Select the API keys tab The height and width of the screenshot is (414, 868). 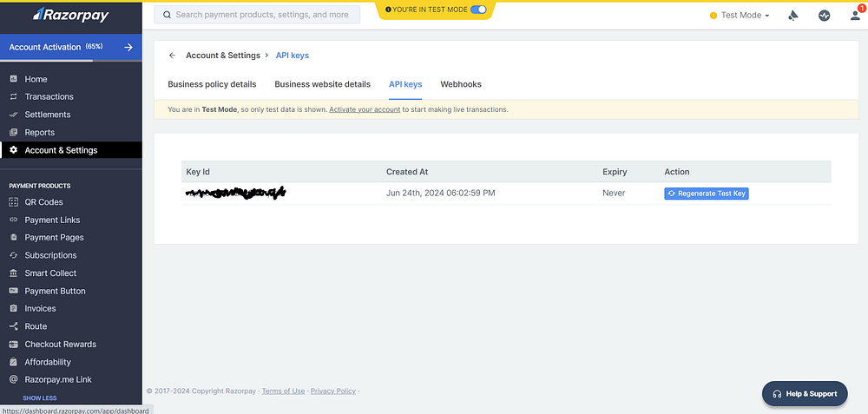[405, 85]
